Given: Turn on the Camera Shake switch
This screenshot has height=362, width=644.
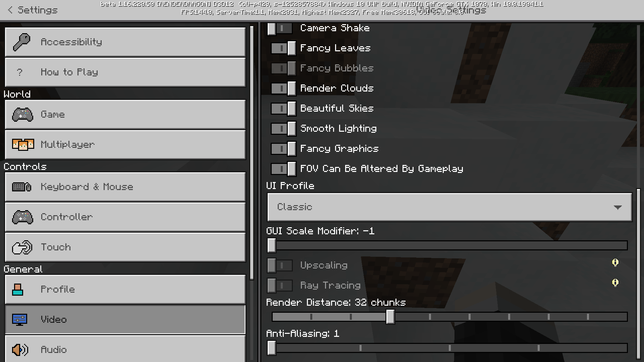Looking at the screenshot, I should point(280,28).
